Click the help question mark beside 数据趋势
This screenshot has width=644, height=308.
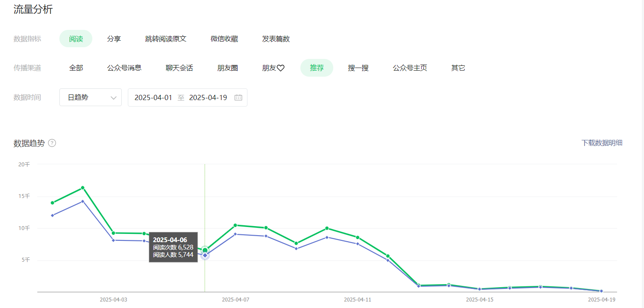point(52,143)
